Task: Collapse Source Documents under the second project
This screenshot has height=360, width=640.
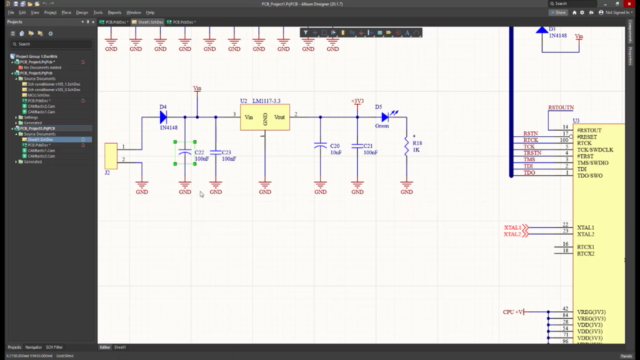Action: pos(16,79)
